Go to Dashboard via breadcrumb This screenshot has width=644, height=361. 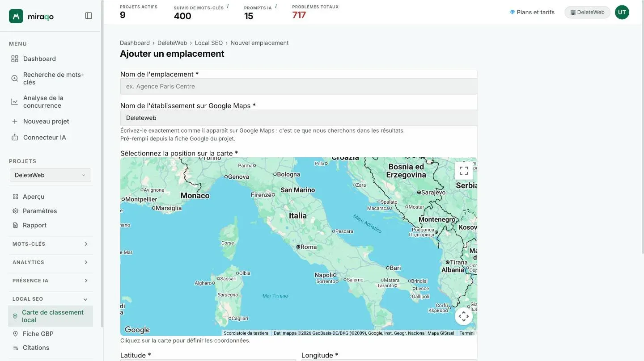[x=135, y=43]
